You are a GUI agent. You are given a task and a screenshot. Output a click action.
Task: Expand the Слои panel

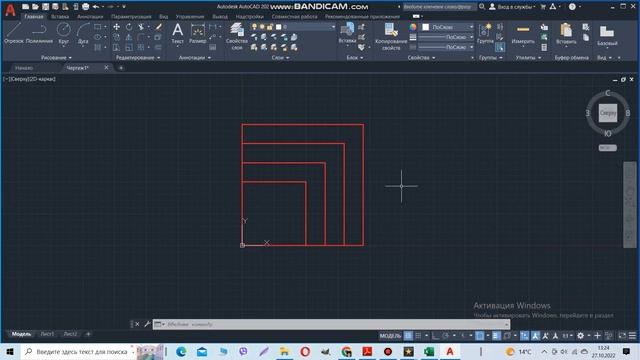tap(280, 58)
